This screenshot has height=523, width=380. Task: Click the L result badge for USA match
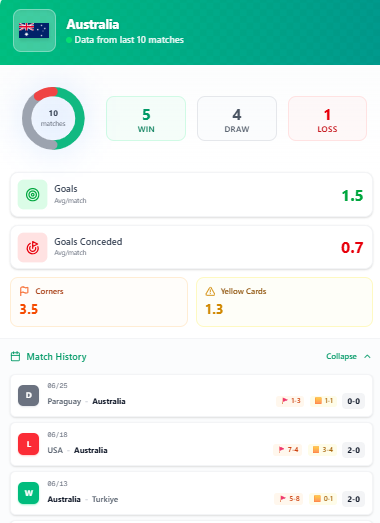tap(29, 444)
